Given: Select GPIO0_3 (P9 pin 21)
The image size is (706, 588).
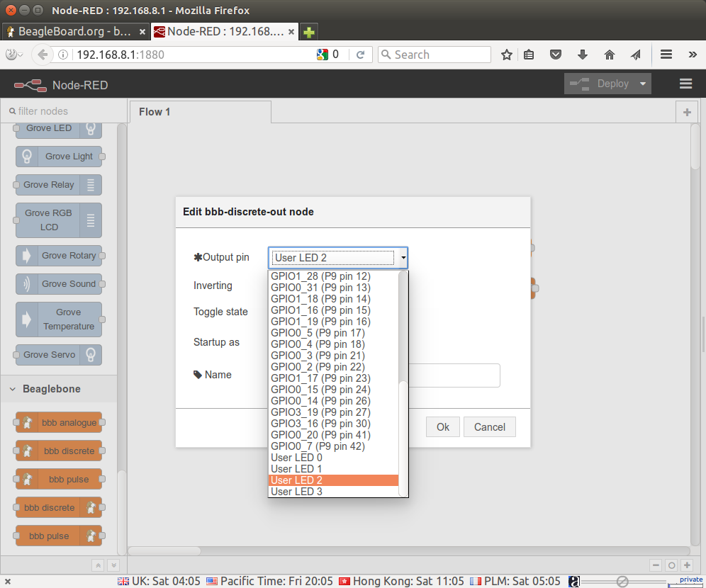Looking at the screenshot, I should point(333,356).
